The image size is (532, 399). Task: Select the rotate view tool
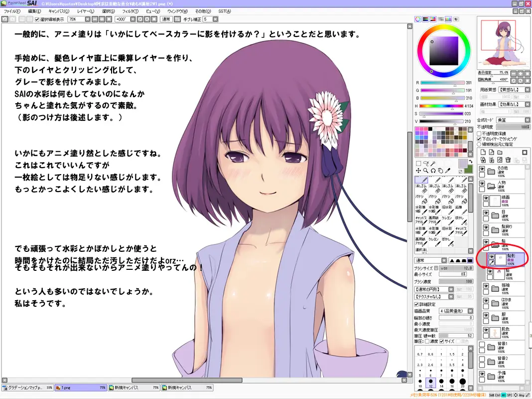point(433,171)
